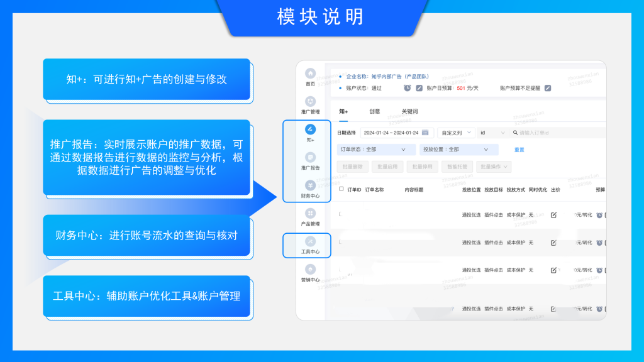Open the 首页 home icon in sidebar

pyautogui.click(x=310, y=74)
